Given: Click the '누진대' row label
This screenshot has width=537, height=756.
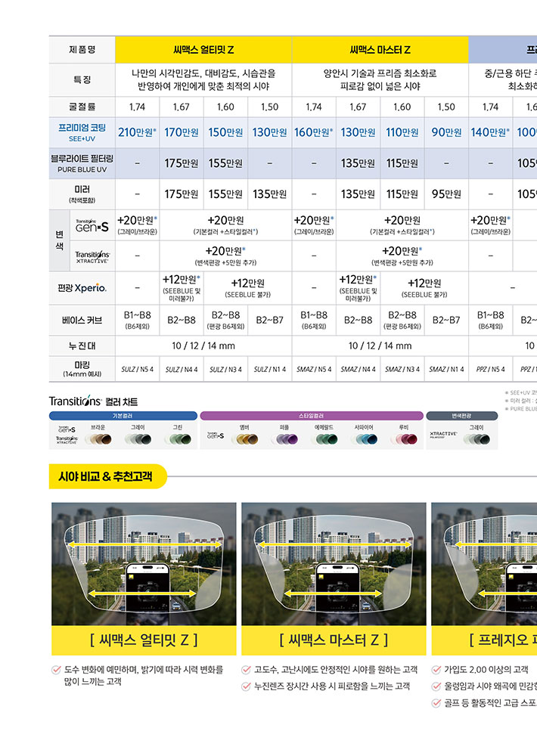Looking at the screenshot, I should 82,345.
